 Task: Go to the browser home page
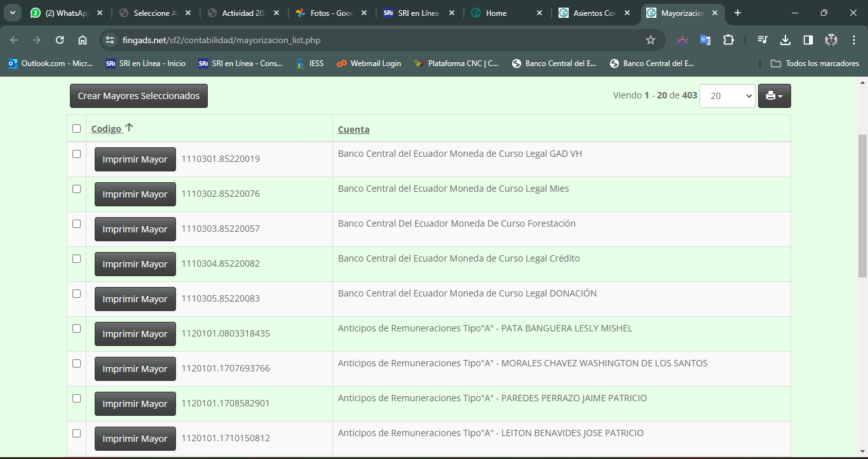tap(83, 40)
